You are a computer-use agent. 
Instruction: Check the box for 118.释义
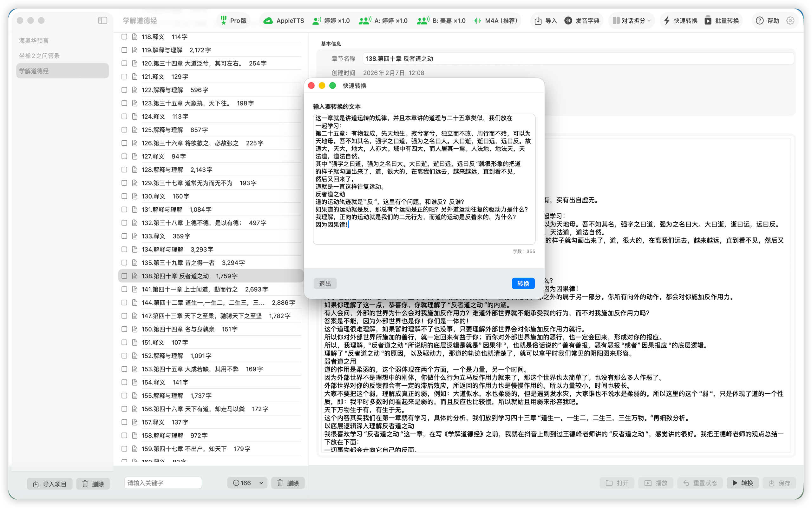click(x=124, y=37)
